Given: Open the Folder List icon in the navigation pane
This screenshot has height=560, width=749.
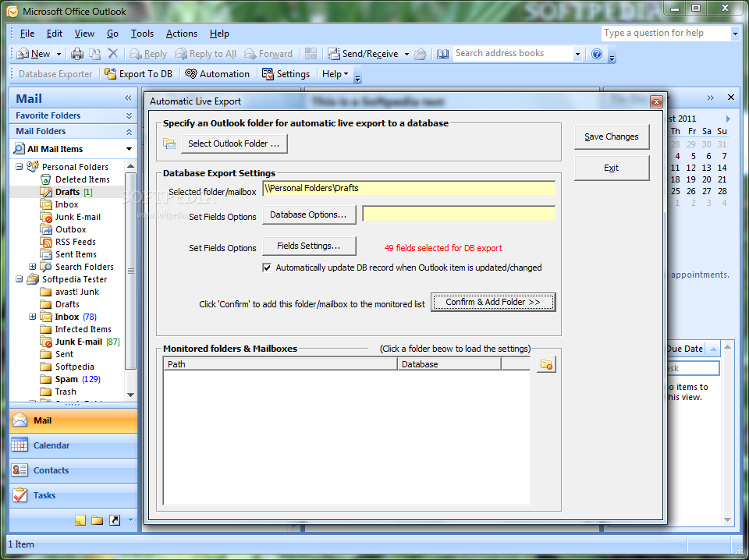Looking at the screenshot, I should (98, 520).
